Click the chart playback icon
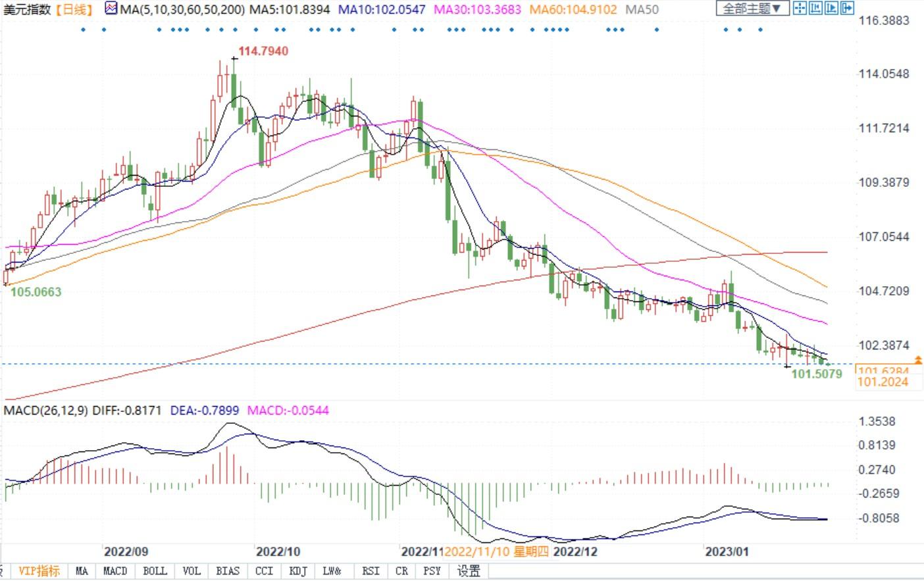The height and width of the screenshot is (581, 924). (x=831, y=9)
